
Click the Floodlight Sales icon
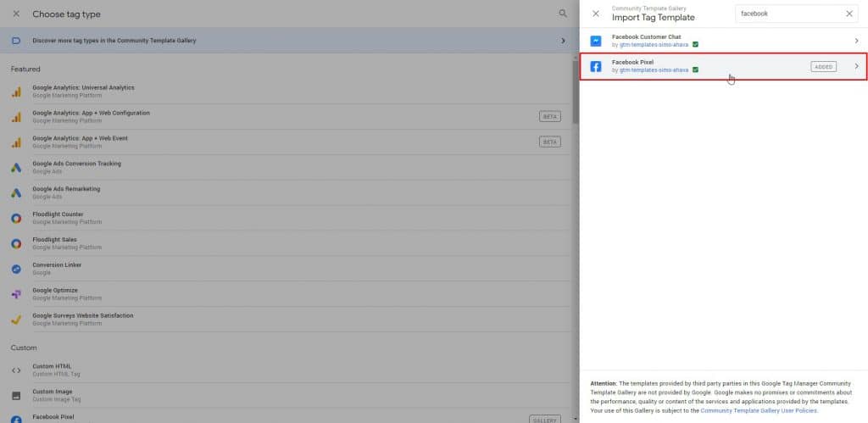[x=16, y=243]
